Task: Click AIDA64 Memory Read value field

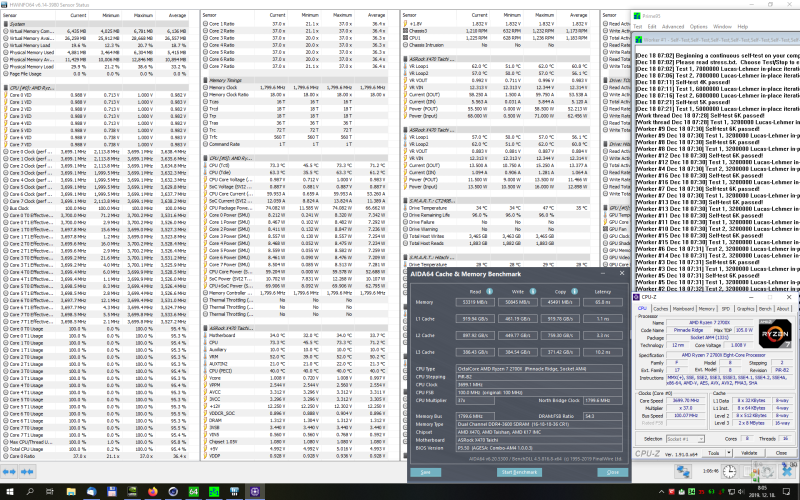Action: tap(475, 302)
